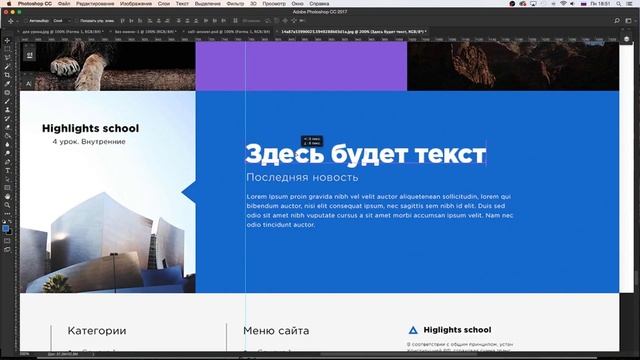Open the Move tool preset picker arrow
The width and height of the screenshot is (640, 360).
[17, 21]
